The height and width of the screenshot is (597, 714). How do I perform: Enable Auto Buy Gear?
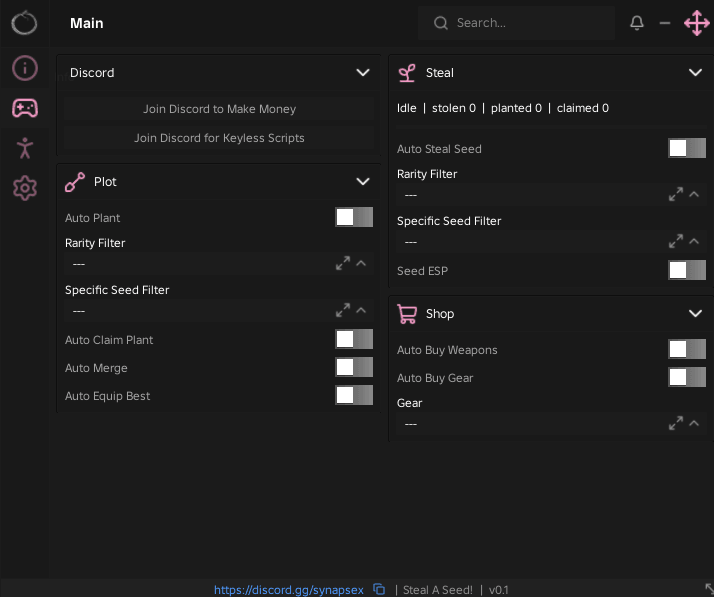tap(687, 377)
